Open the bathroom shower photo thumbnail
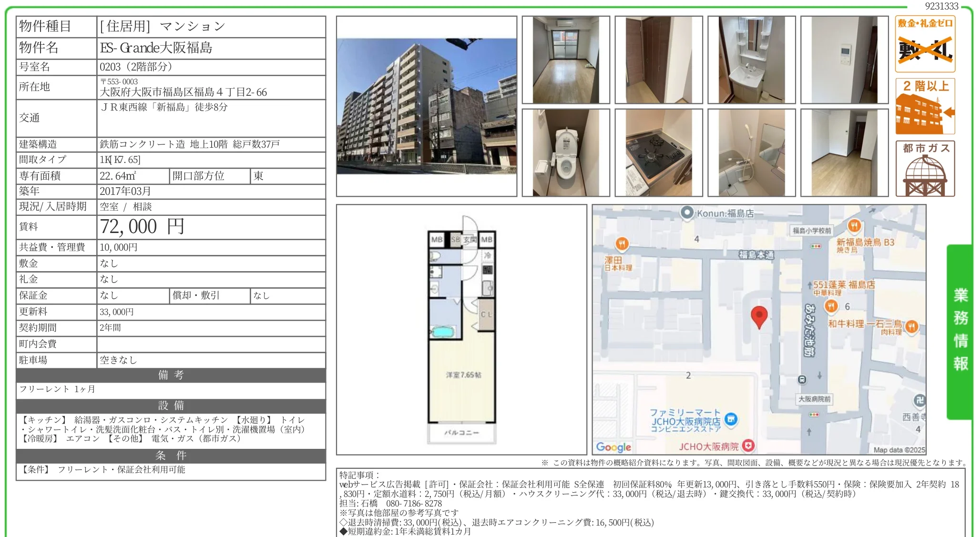The image size is (980, 537). (x=751, y=152)
